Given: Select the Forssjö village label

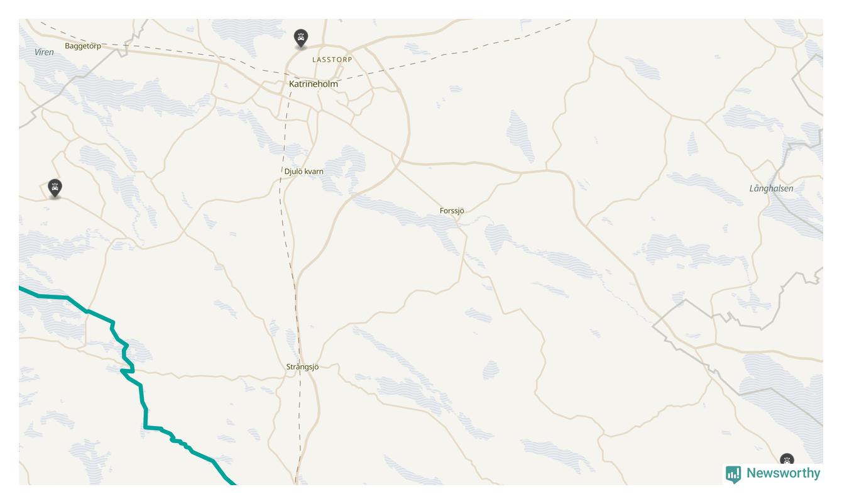Looking at the screenshot, I should click(x=452, y=211).
